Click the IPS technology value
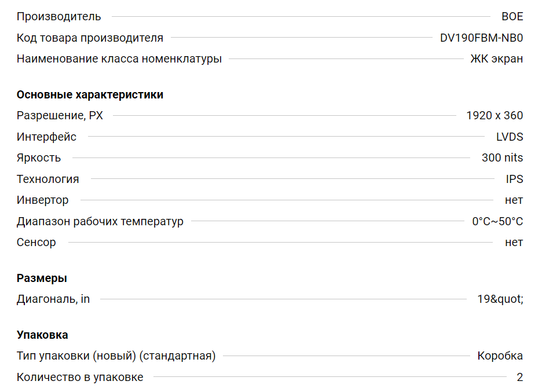553x392 pixels. click(x=514, y=179)
